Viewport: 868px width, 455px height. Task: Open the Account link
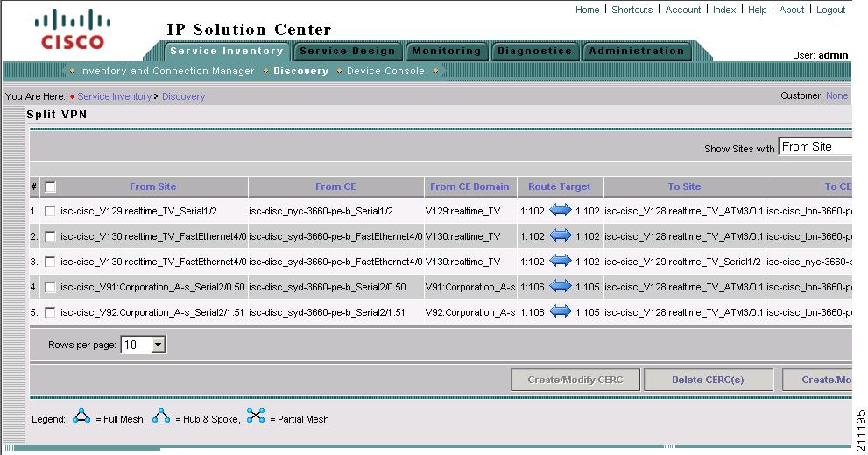[x=682, y=10]
